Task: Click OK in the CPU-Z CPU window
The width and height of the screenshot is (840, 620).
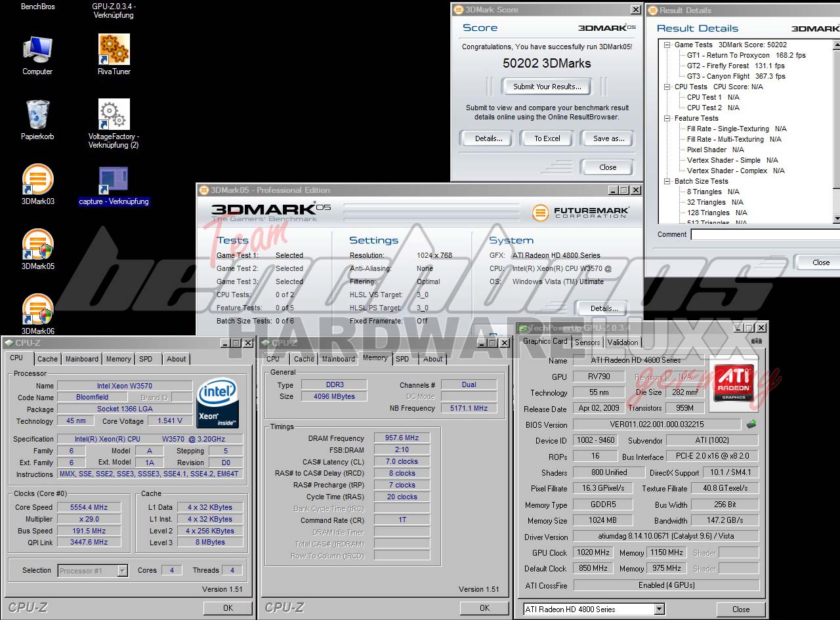Action: [x=228, y=608]
